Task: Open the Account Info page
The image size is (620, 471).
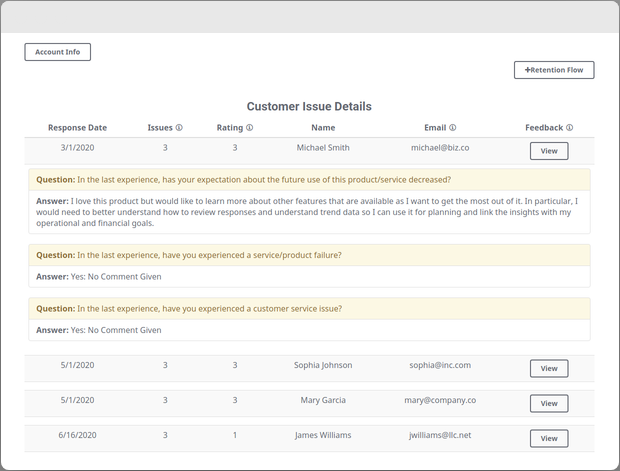Action: (57, 52)
